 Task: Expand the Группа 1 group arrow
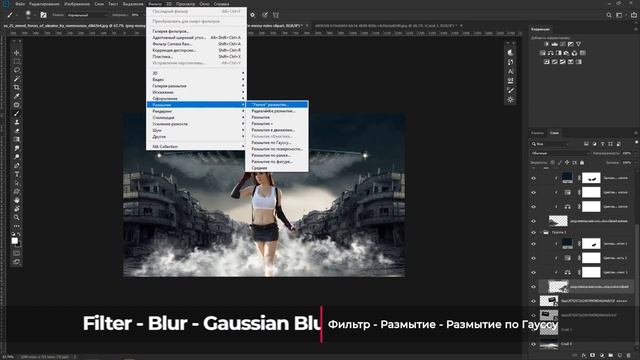pos(540,232)
